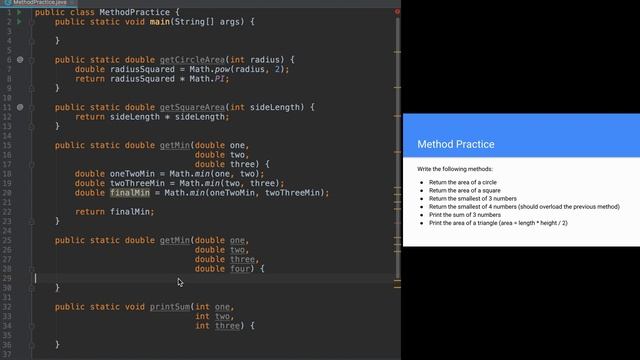Click 'finalMin' in the return statement line 22
Screen dimensions: 640x360
130,212
